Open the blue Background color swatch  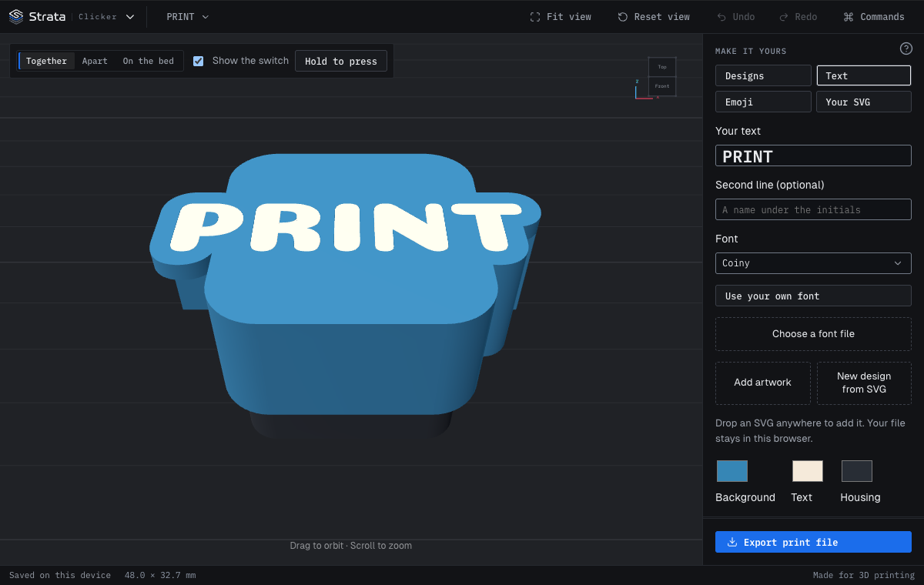click(732, 471)
